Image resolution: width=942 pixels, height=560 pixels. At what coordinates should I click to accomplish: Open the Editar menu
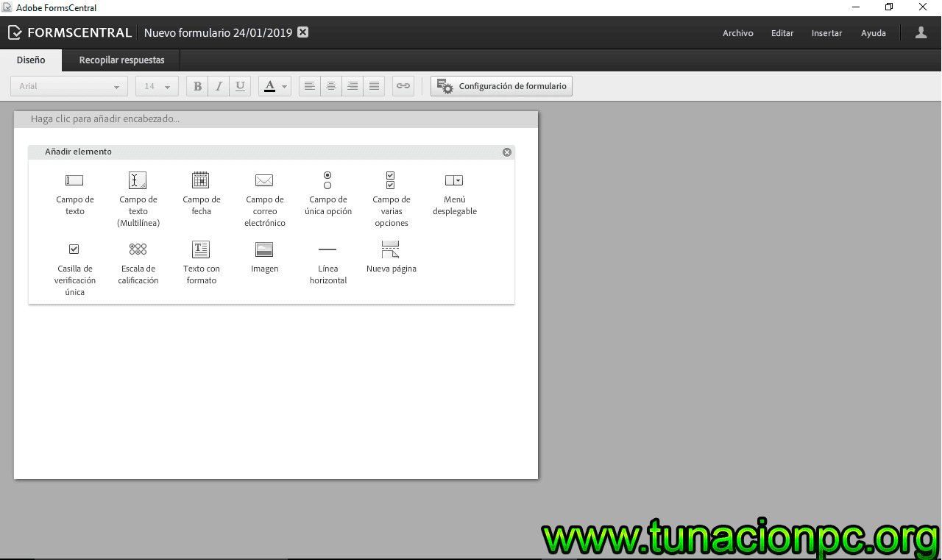click(x=782, y=33)
